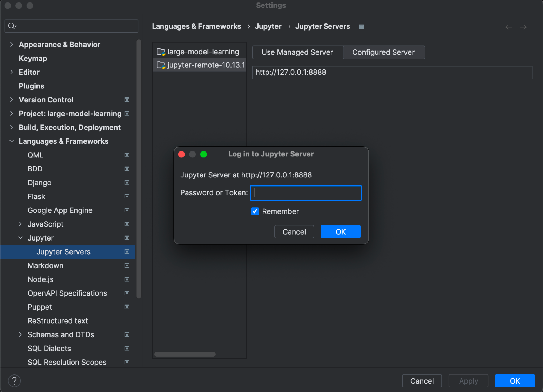
Task: Expand Build, Execution, Deployment section
Action: (12, 127)
